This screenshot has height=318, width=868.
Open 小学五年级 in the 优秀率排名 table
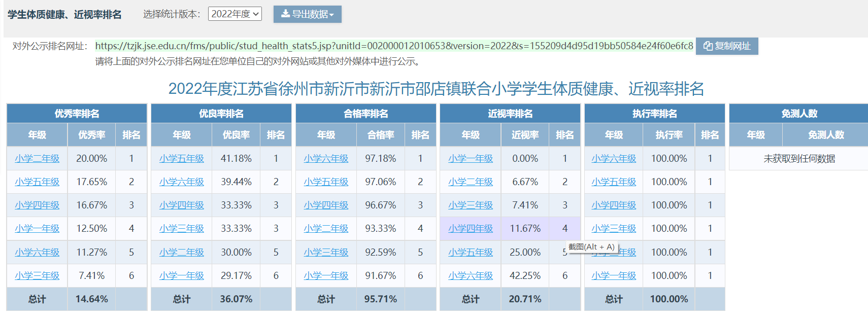[x=37, y=182]
